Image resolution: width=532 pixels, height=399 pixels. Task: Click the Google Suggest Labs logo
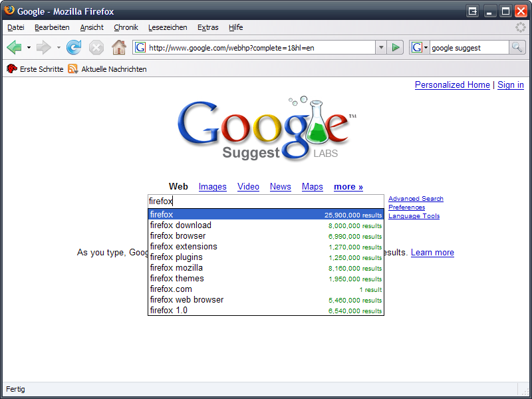click(267, 129)
